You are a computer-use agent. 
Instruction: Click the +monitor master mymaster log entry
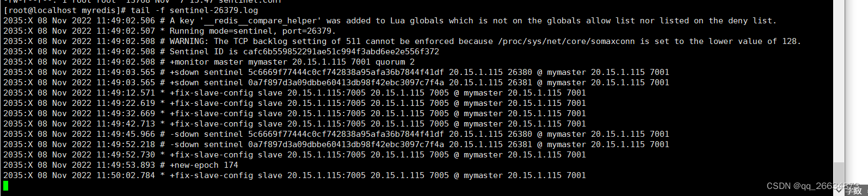tap(209, 62)
